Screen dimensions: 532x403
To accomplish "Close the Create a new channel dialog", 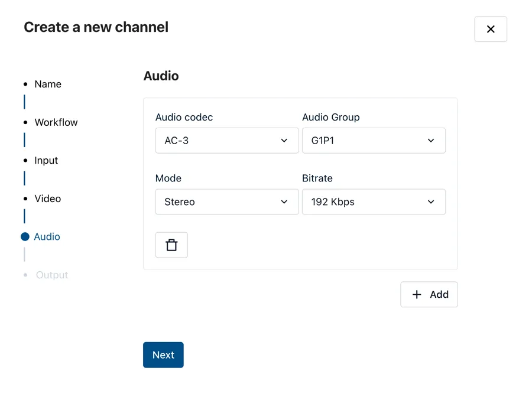I will pos(491,29).
